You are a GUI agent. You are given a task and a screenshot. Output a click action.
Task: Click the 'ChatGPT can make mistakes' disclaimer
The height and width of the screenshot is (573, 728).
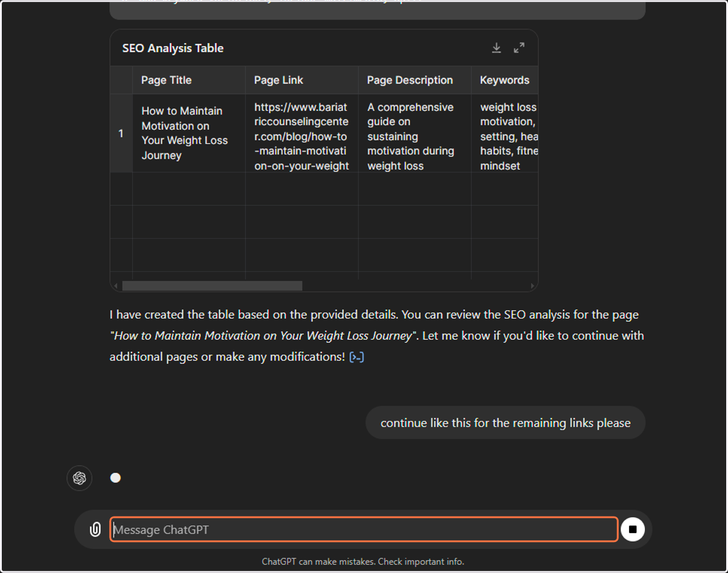363,561
